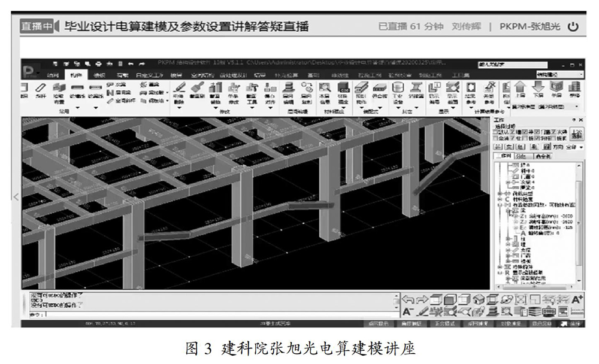Show whole building with 整楼 icon

[574, 89]
